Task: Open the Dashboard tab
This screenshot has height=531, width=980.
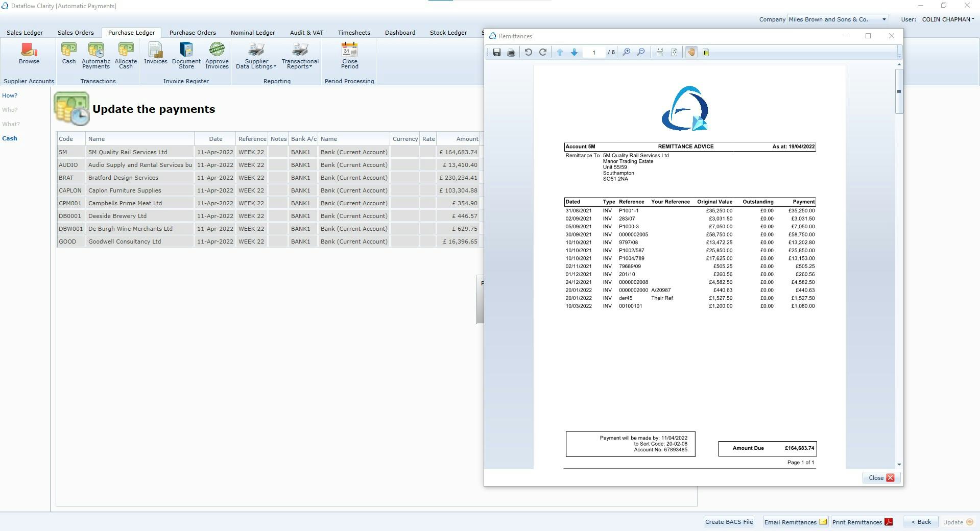Action: 400,33
